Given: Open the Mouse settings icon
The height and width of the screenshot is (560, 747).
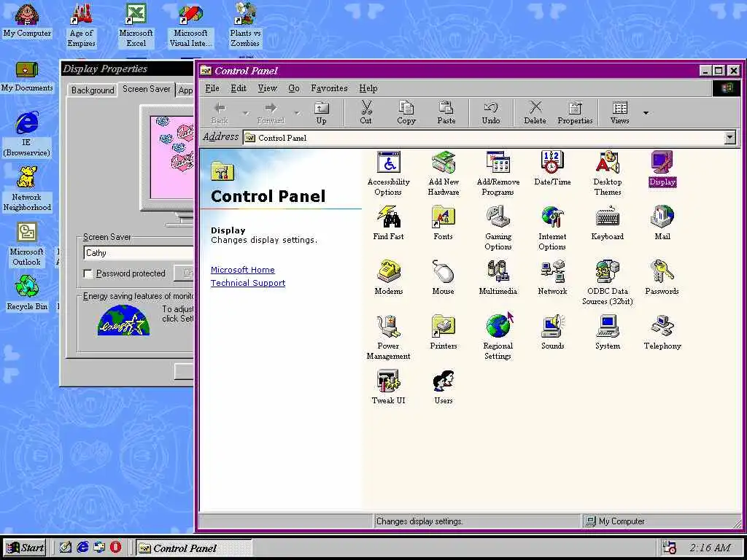Looking at the screenshot, I should point(443,278).
